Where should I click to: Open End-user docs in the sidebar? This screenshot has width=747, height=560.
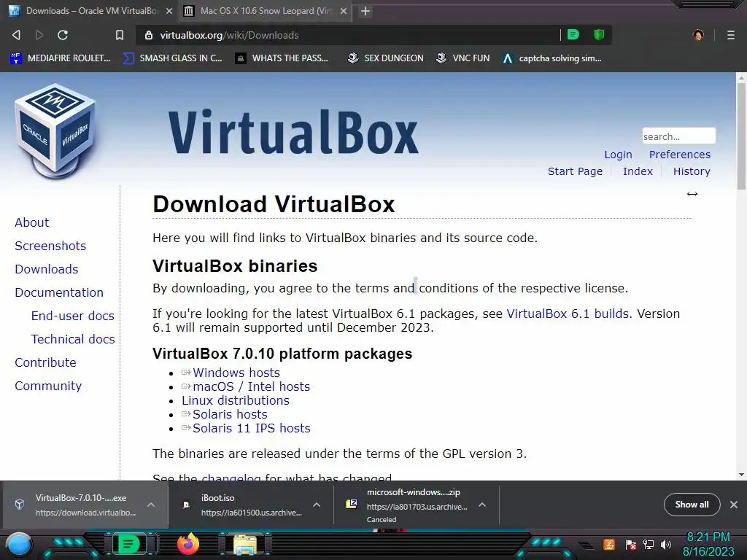(72, 316)
